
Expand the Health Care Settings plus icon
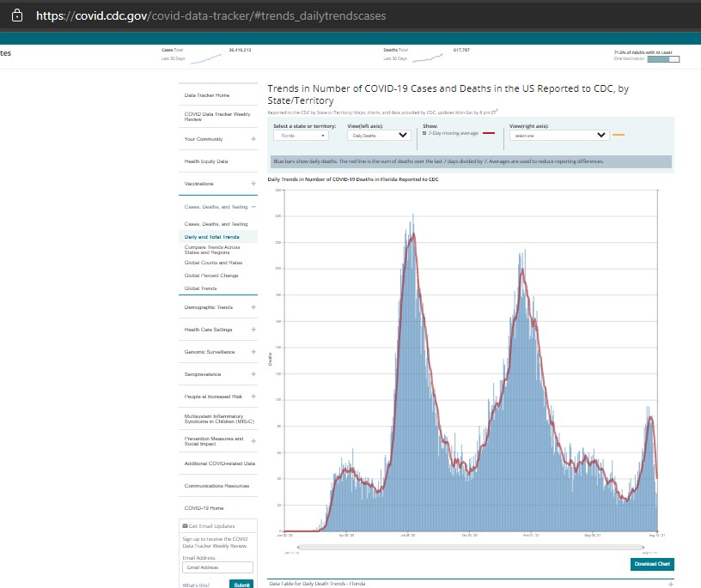[253, 330]
